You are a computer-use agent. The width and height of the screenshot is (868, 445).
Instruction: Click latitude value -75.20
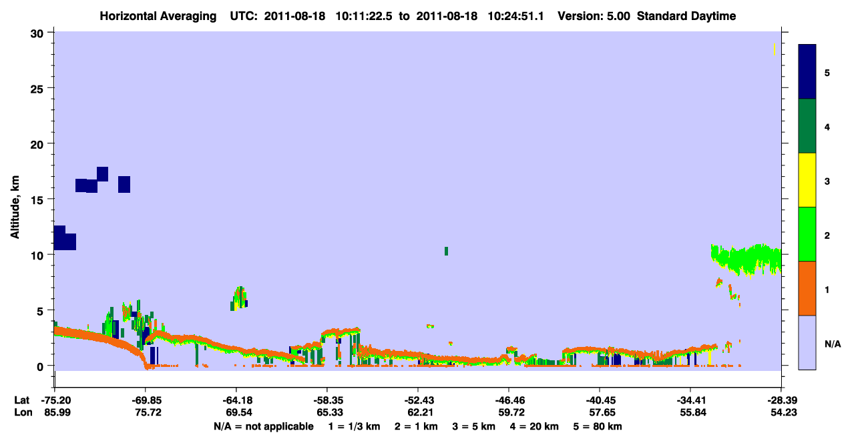tap(55, 400)
